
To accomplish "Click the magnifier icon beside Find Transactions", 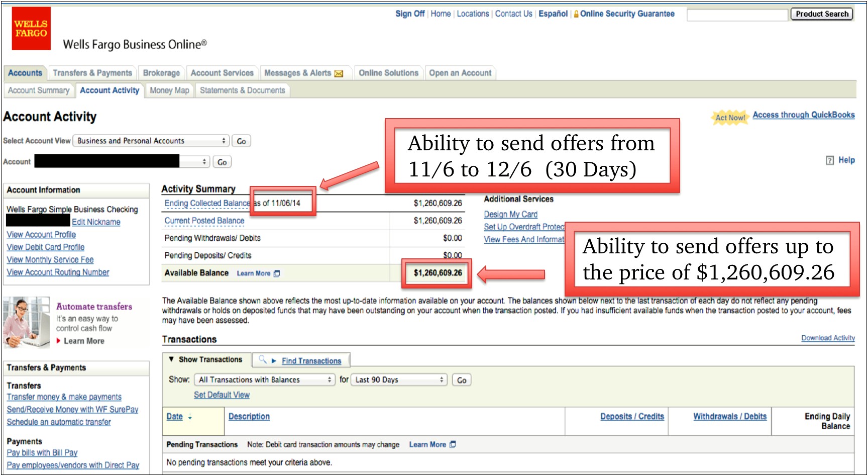I will (262, 359).
